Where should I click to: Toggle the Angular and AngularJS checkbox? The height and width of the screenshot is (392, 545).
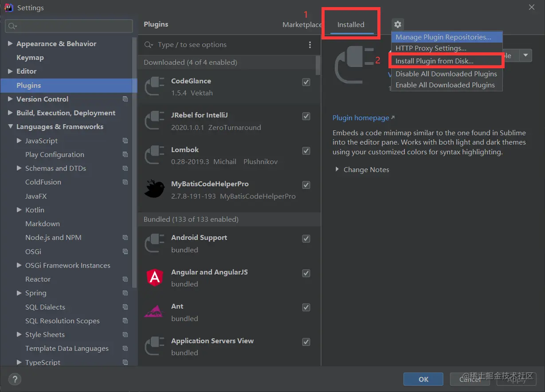306,273
